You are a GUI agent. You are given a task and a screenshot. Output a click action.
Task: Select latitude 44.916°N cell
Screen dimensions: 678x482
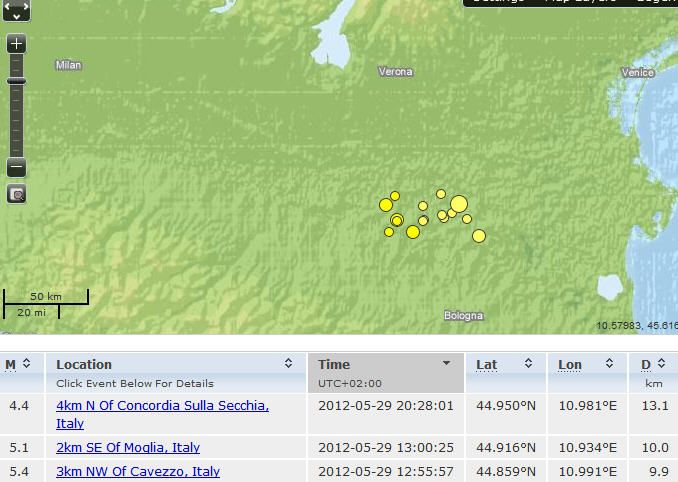tap(506, 447)
